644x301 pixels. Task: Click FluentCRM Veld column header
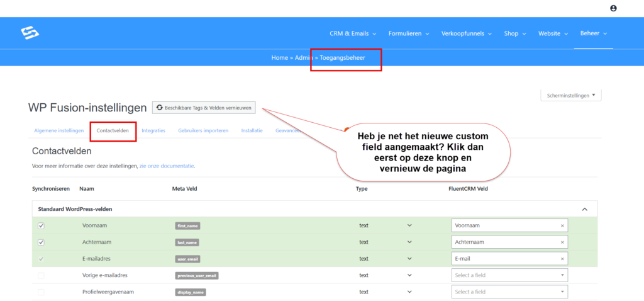point(468,189)
